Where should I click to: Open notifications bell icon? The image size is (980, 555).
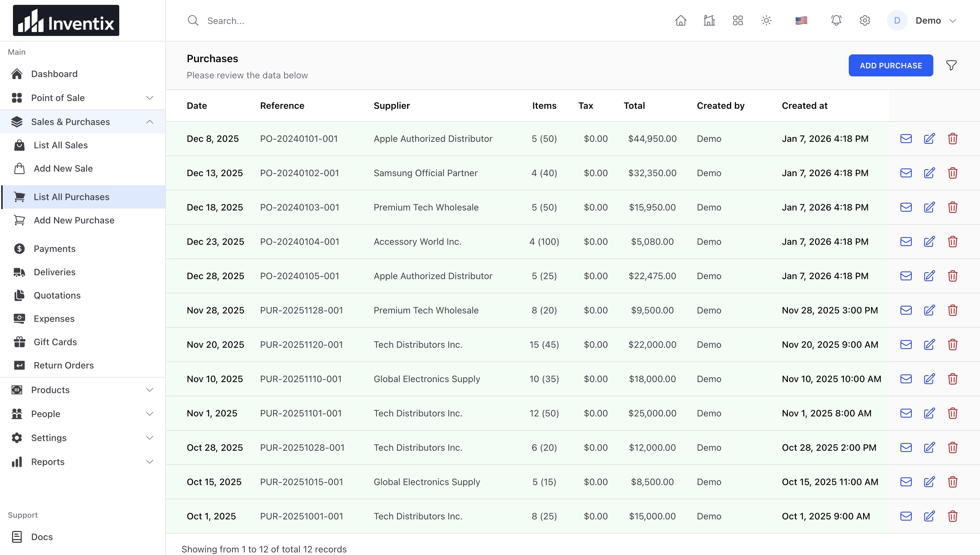point(836,21)
